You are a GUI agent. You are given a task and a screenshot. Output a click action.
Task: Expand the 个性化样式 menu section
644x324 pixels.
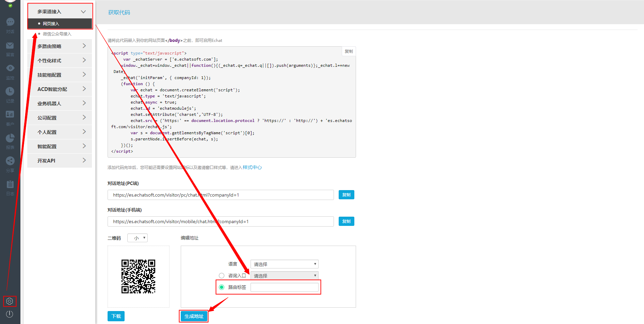[60, 60]
